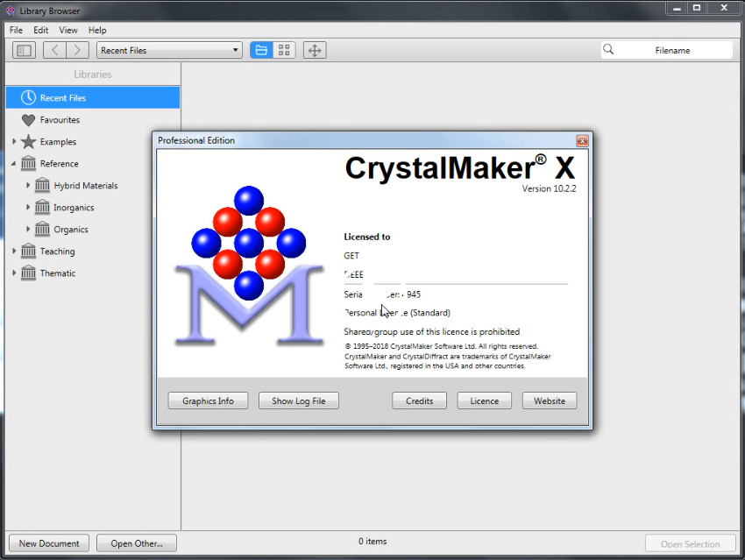Expand the Inorganics node

pos(27,207)
